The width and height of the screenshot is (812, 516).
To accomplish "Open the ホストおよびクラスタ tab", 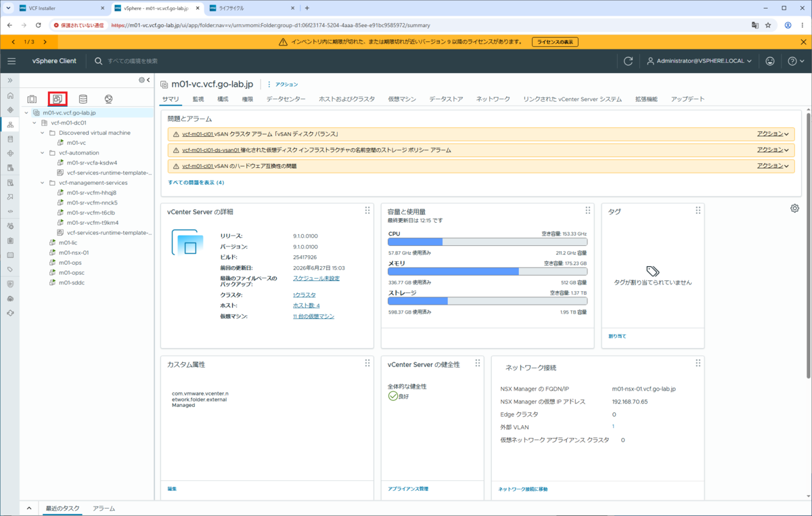I will click(346, 99).
